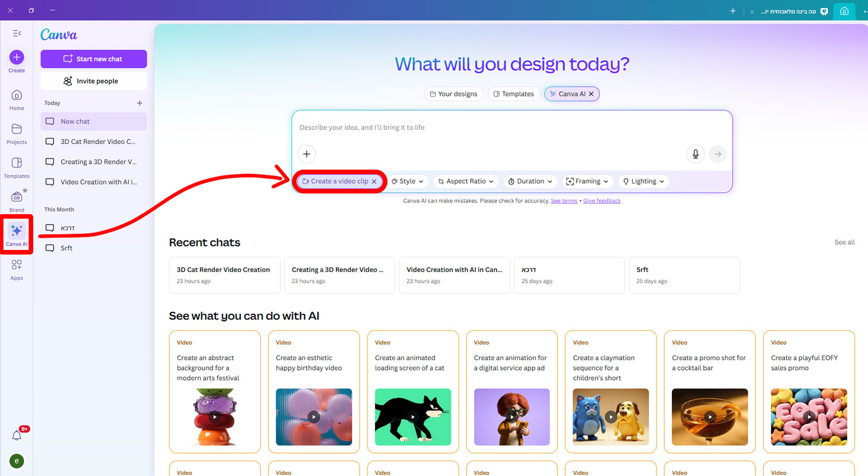Viewport: 868px width, 476px height.
Task: Open the See terms link
Action: (x=564, y=201)
